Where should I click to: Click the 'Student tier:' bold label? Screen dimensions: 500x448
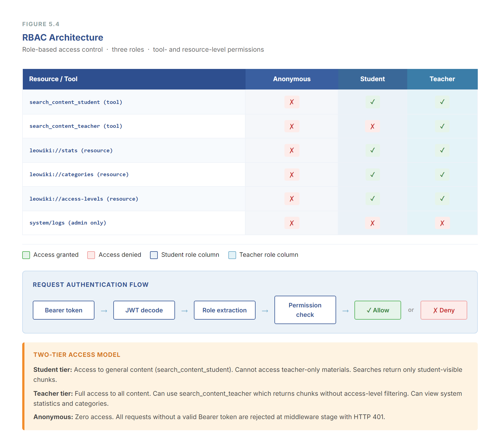[x=53, y=370]
